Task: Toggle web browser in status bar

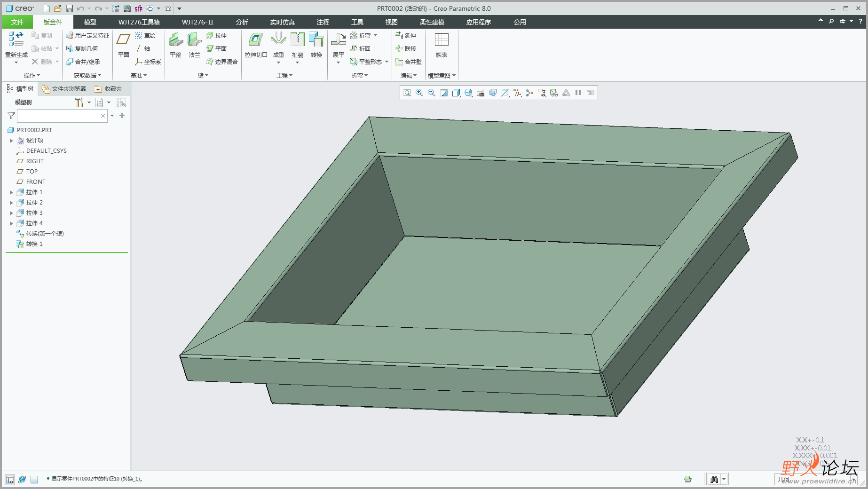Action: click(22, 480)
